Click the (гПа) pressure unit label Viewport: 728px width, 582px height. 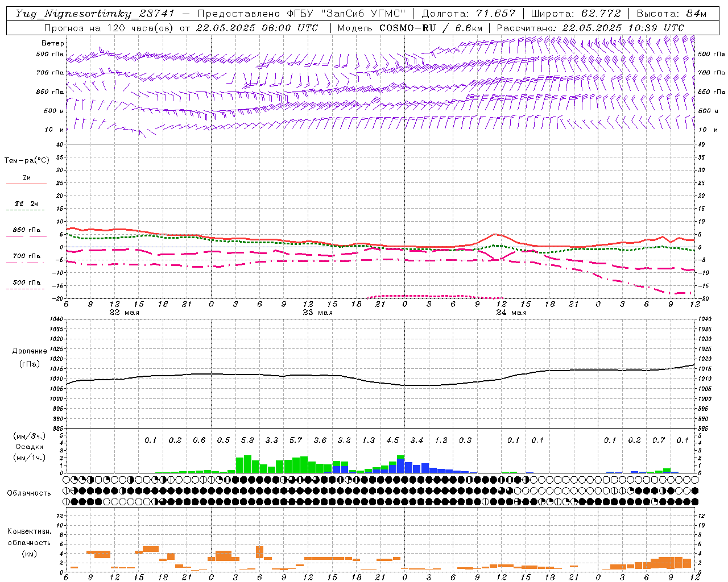coord(30,364)
